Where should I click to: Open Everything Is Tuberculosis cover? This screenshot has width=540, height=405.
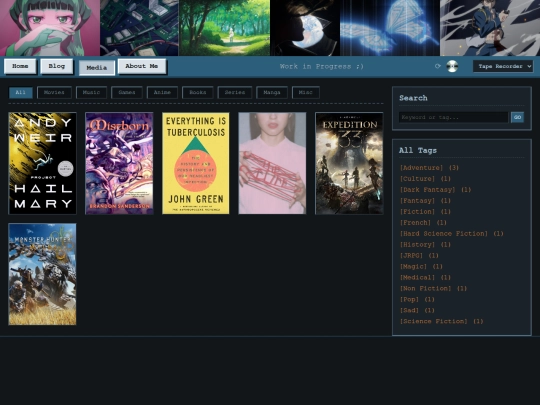click(x=196, y=163)
